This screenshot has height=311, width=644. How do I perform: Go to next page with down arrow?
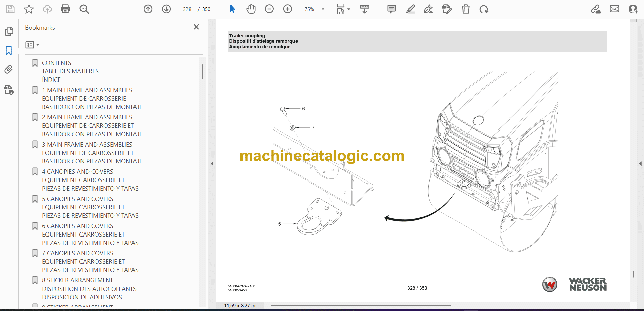tap(166, 9)
